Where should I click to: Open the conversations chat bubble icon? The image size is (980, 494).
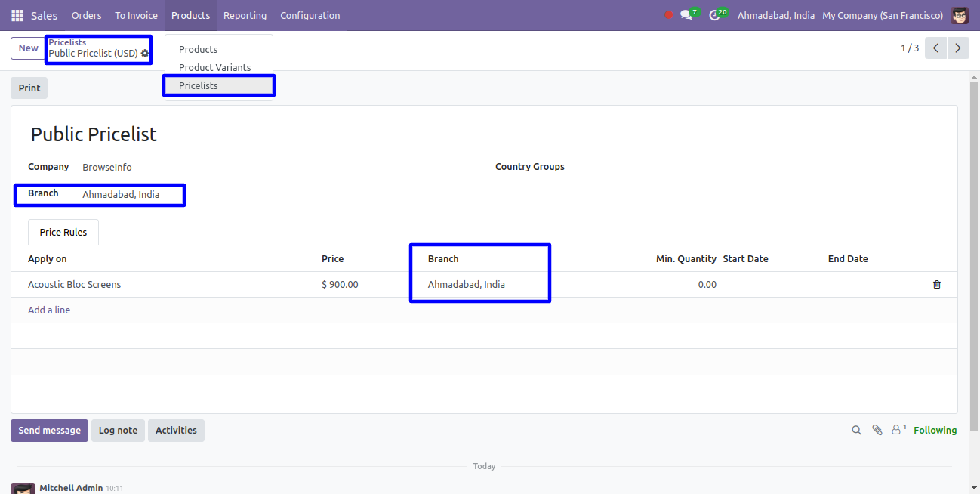click(x=686, y=15)
